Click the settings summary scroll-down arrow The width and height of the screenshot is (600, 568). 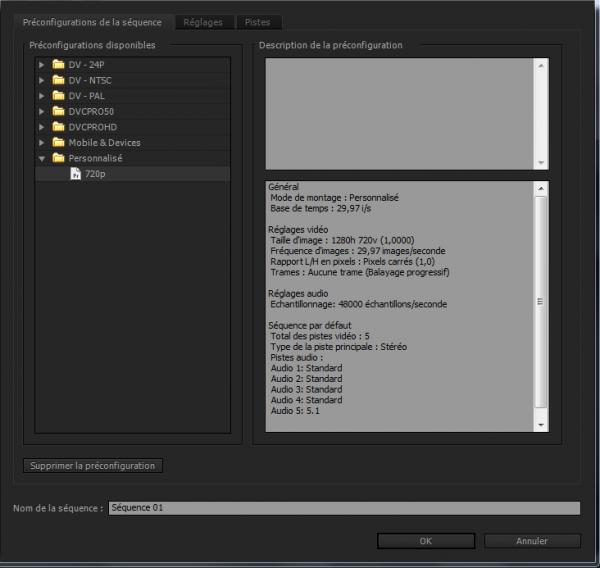tap(541, 425)
